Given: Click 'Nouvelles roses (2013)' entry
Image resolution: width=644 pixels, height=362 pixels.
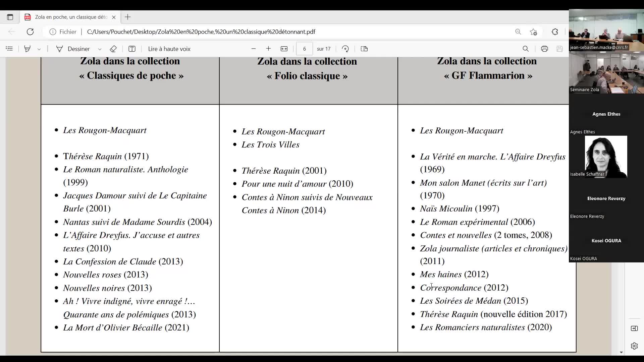Looking at the screenshot, I should (x=106, y=275).
